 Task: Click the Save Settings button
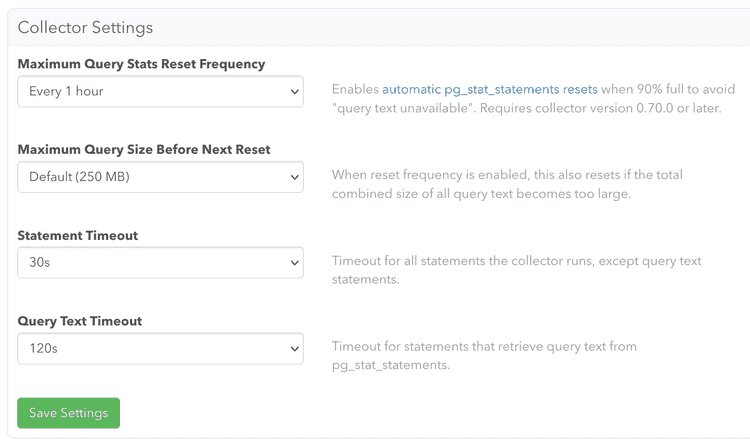point(68,413)
